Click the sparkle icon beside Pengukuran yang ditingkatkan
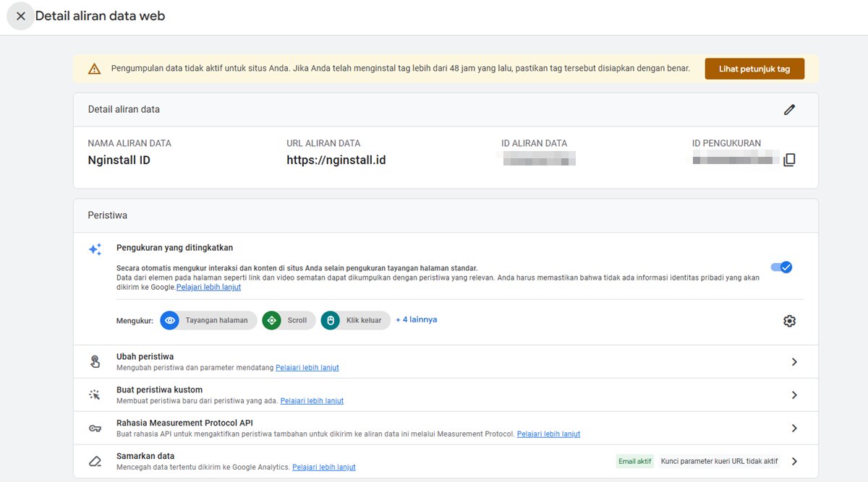Viewport: 868px width, 482px height. (95, 249)
